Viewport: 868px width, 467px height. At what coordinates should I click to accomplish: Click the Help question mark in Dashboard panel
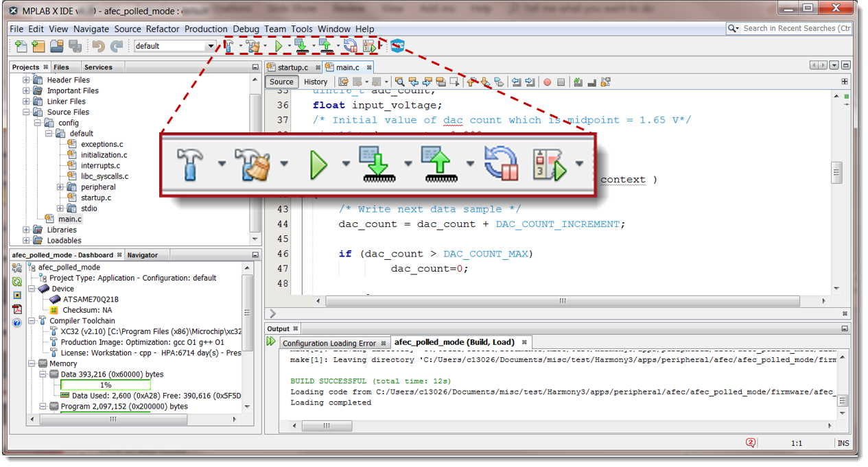pos(16,322)
